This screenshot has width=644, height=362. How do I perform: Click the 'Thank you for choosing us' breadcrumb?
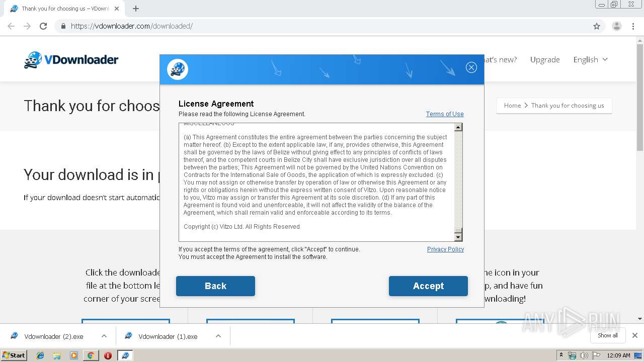(x=568, y=106)
